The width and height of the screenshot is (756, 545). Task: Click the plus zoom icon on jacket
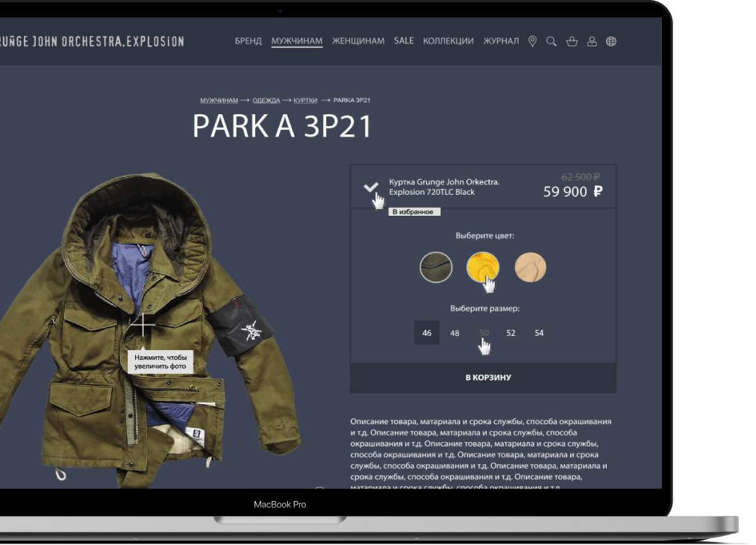(142, 326)
